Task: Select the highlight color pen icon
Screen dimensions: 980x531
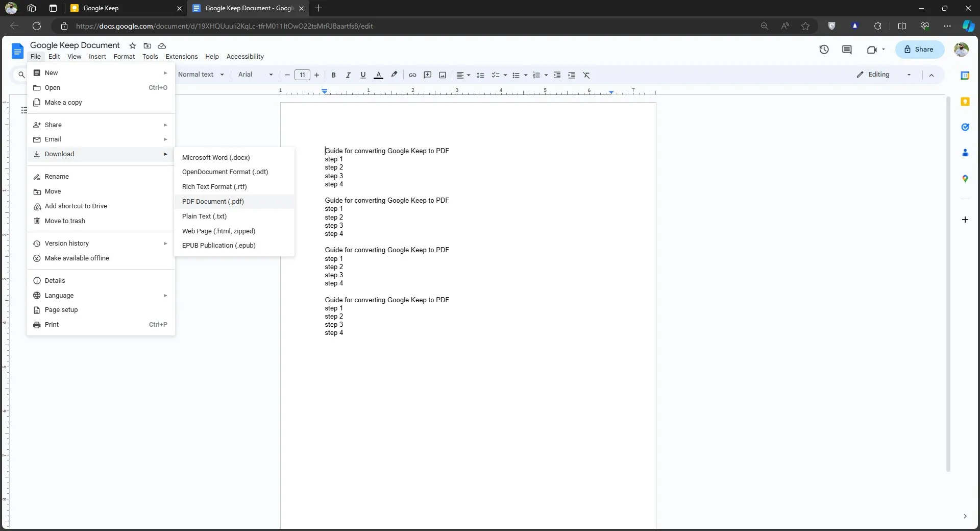Action: click(394, 75)
